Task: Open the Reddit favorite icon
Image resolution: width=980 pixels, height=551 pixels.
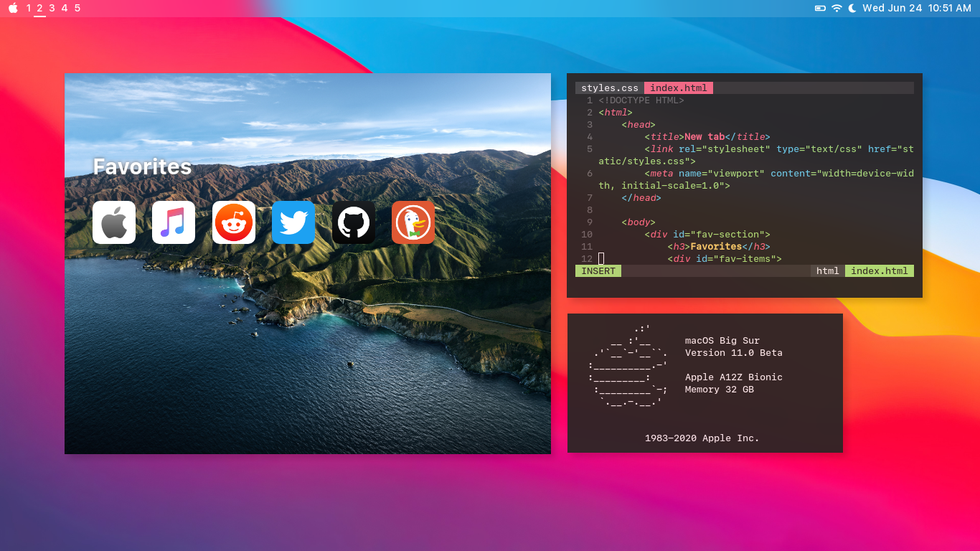Action: [x=234, y=222]
